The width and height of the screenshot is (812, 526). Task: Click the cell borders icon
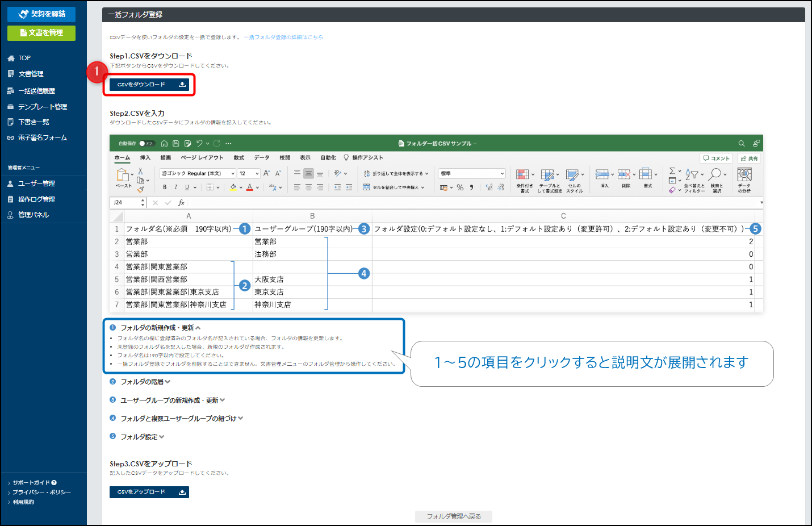click(210, 187)
